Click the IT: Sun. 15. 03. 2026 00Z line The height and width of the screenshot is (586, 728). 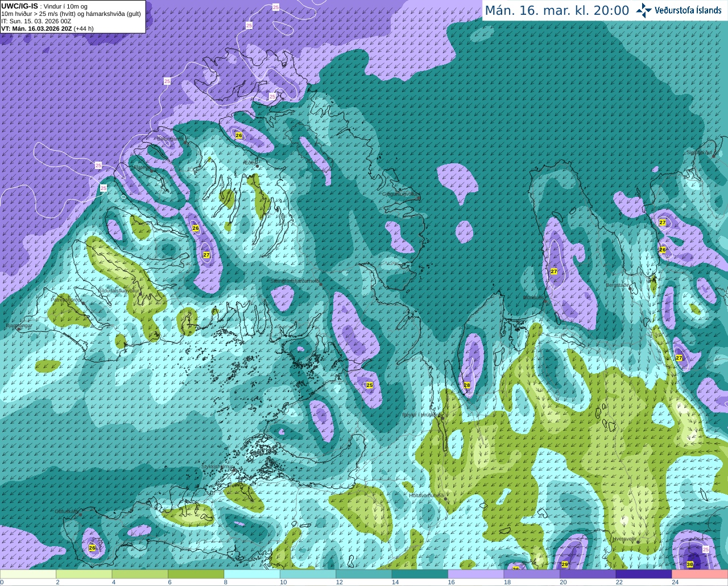[x=36, y=21]
